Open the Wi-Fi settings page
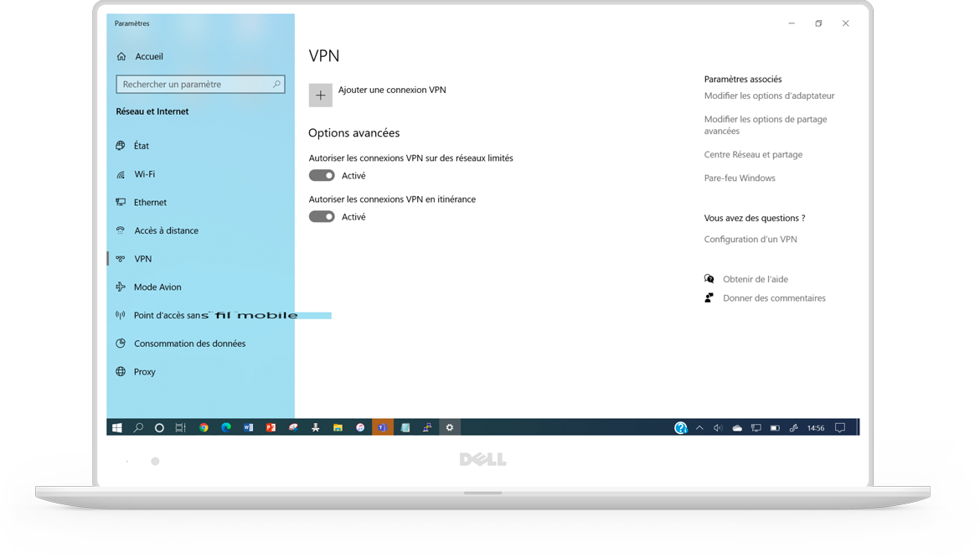 point(144,174)
